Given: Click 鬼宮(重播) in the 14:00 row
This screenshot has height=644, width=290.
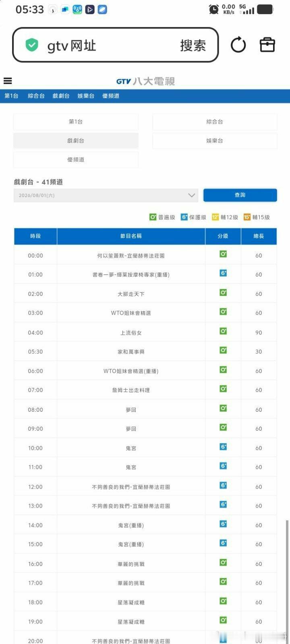Looking at the screenshot, I should click(131, 525).
